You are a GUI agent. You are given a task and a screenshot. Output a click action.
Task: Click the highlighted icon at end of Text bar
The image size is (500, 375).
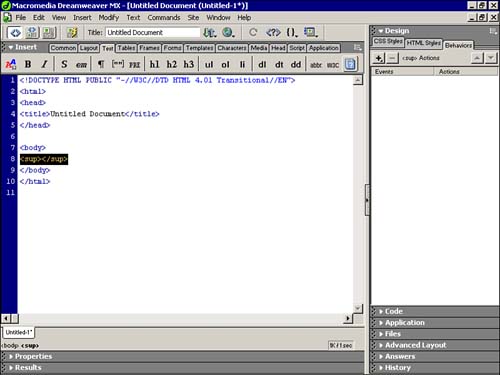click(350, 64)
